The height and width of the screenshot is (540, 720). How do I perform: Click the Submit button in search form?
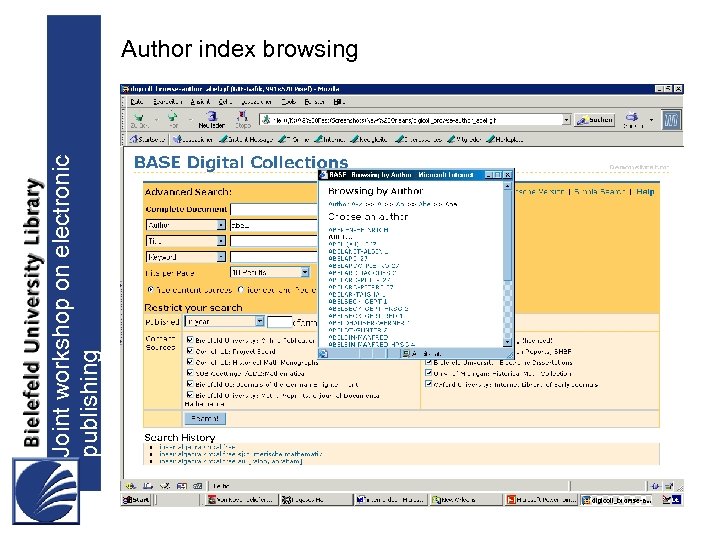coord(205,418)
